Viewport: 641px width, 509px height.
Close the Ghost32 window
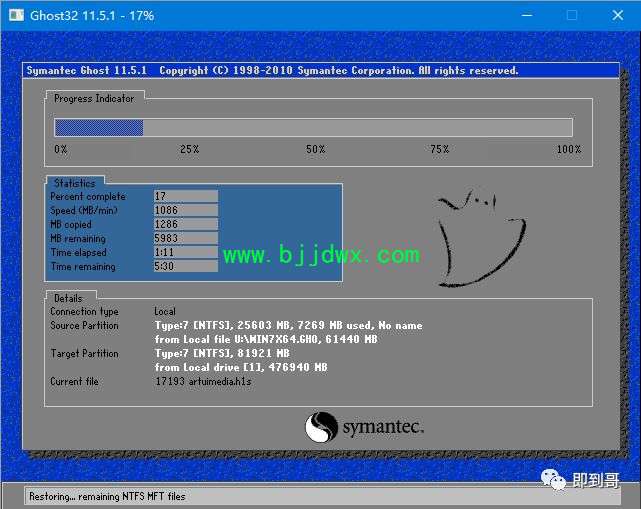pos(618,16)
